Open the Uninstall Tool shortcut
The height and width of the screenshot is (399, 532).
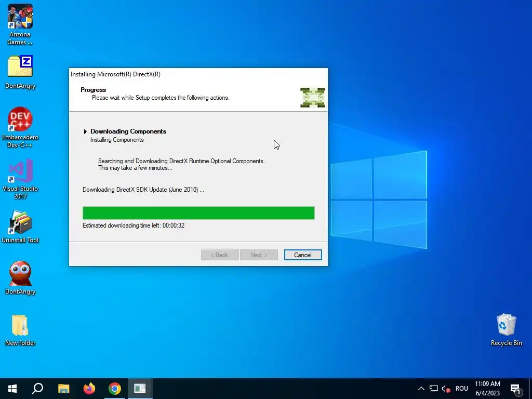20,227
